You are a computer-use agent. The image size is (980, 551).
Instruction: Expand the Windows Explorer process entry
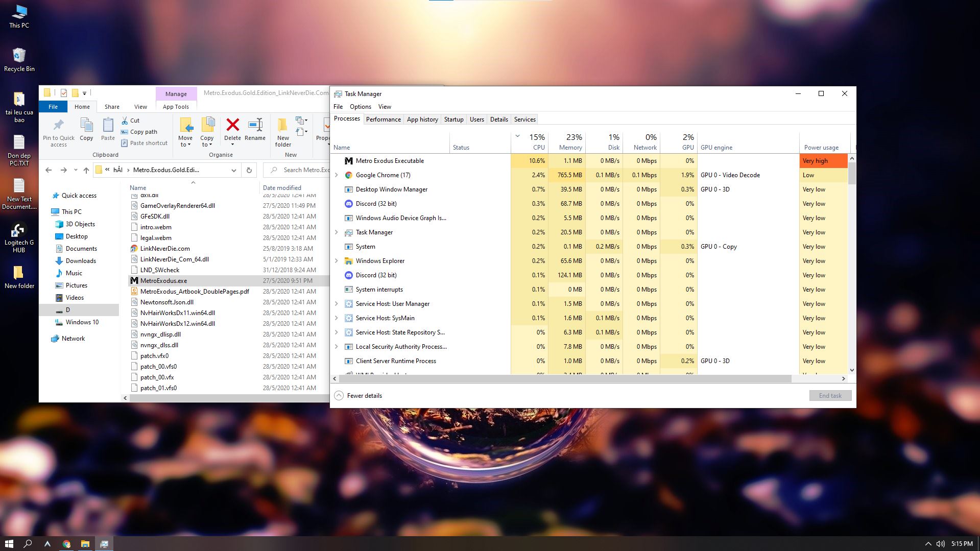(x=336, y=261)
